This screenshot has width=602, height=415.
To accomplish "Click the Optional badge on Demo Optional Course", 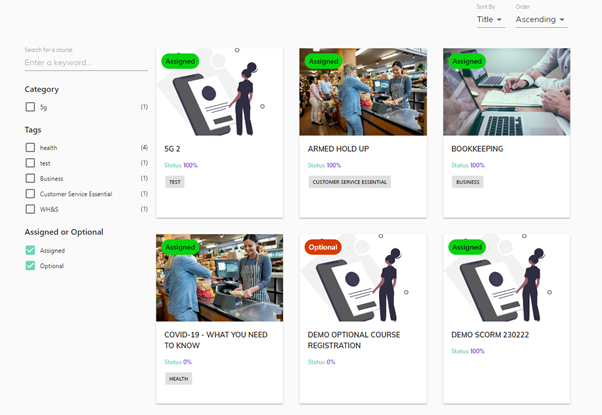I will [323, 247].
